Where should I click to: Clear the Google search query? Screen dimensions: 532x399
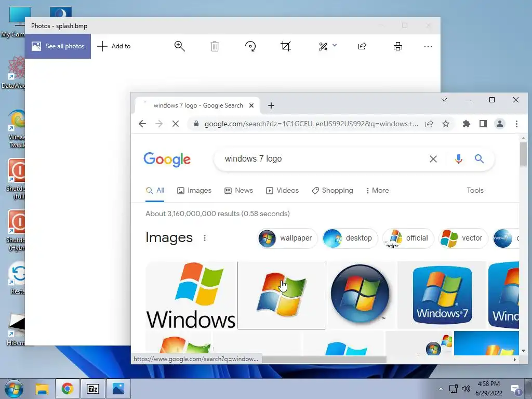tap(433, 159)
